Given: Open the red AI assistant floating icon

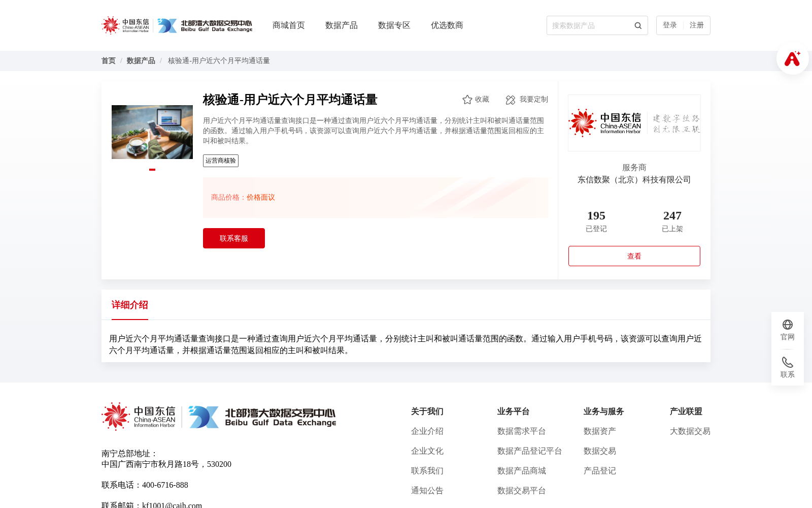Looking at the screenshot, I should [x=792, y=59].
